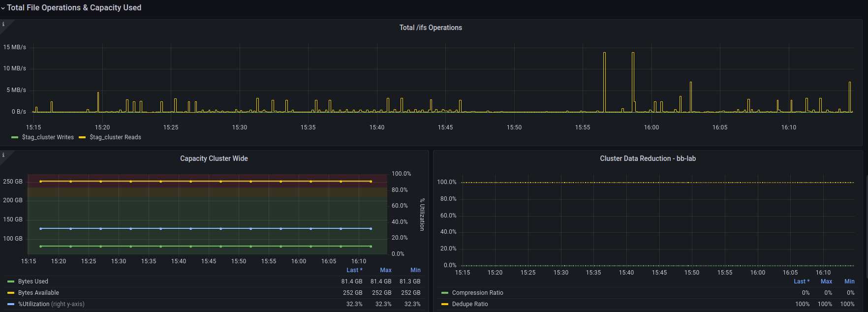The height and width of the screenshot is (312, 868).
Task: Click the green swatch next to Bytes Used
Action: (x=11, y=281)
